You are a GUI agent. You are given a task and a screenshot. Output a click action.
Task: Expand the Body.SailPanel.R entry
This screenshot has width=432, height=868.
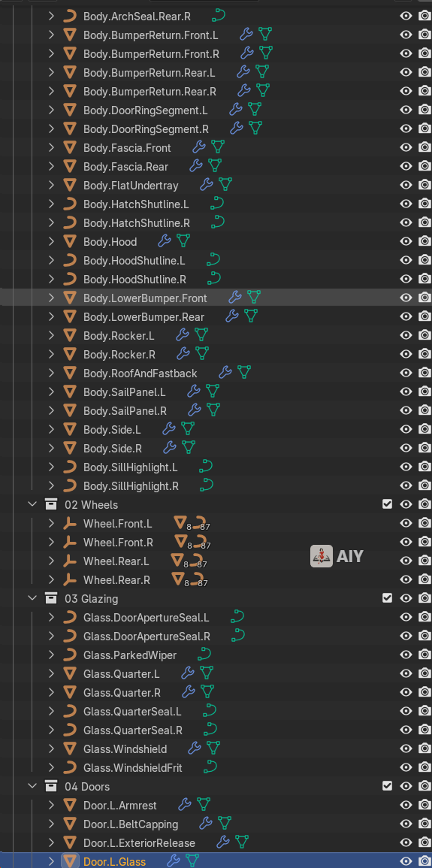click(x=51, y=410)
